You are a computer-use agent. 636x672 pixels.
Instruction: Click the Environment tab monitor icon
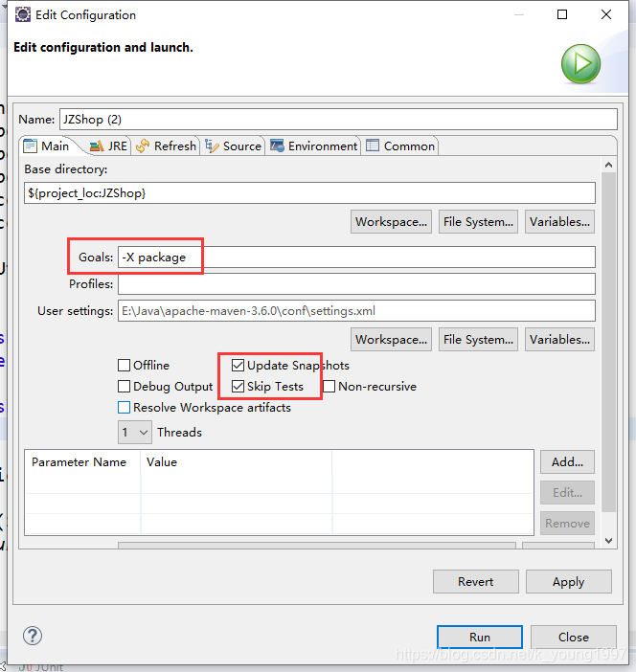click(277, 146)
